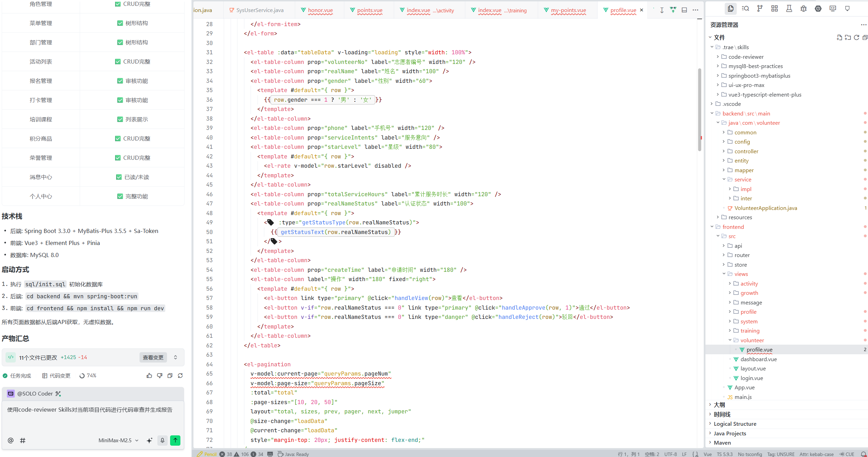868x457 pixels.
Task: Toggle the checkbox next to 列表展示
Action: tap(120, 119)
